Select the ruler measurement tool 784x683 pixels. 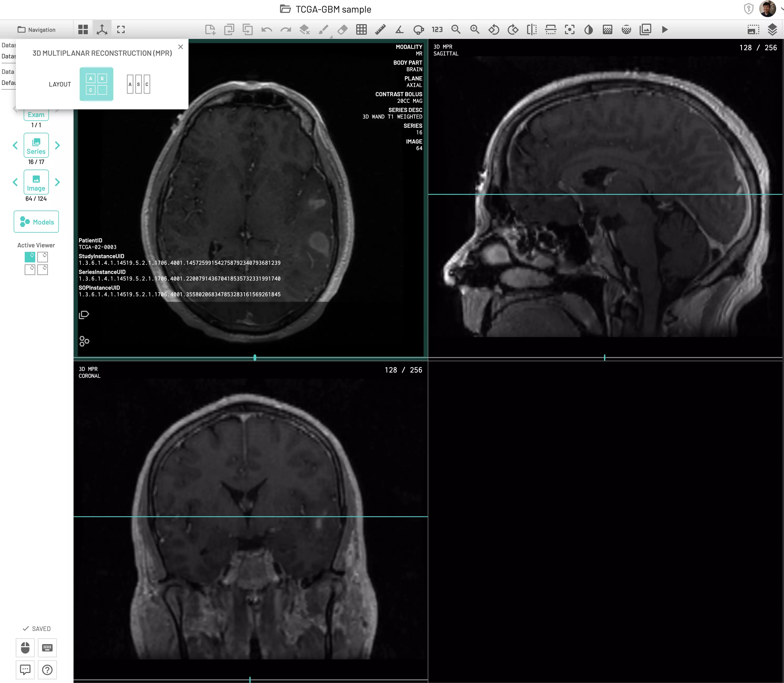[x=380, y=30]
